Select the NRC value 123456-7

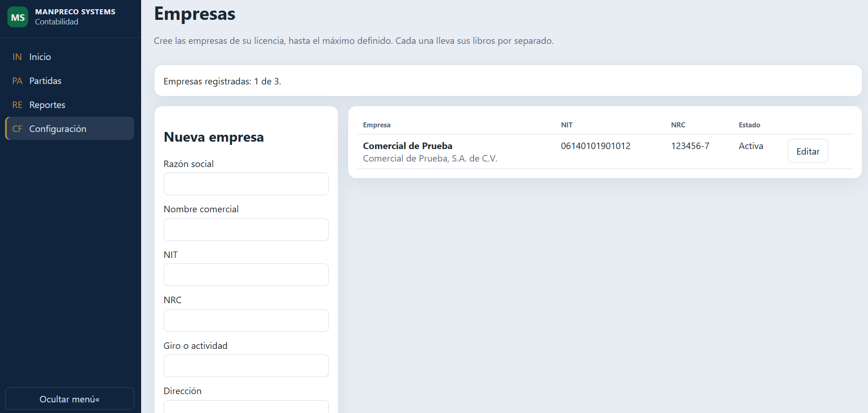tap(690, 146)
